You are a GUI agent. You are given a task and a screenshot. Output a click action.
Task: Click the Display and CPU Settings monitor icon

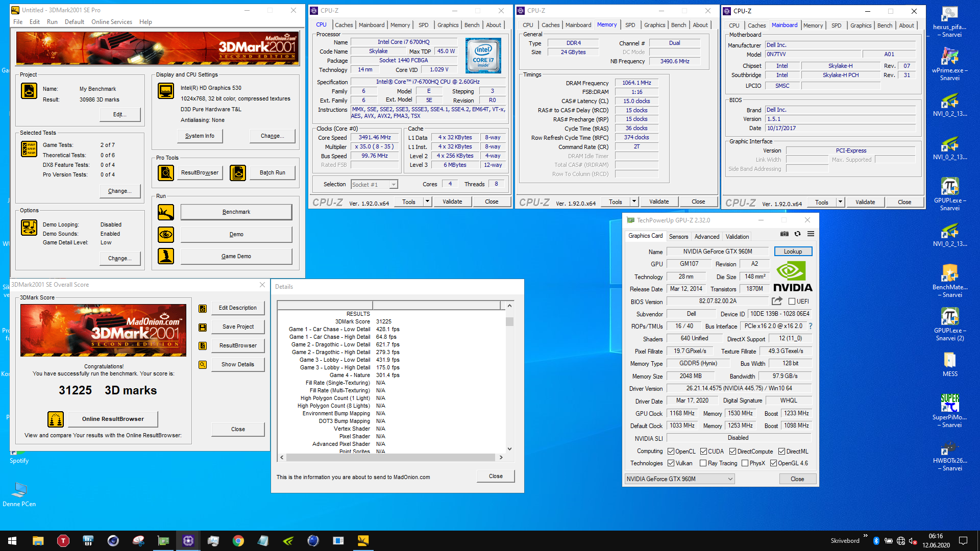click(x=166, y=91)
